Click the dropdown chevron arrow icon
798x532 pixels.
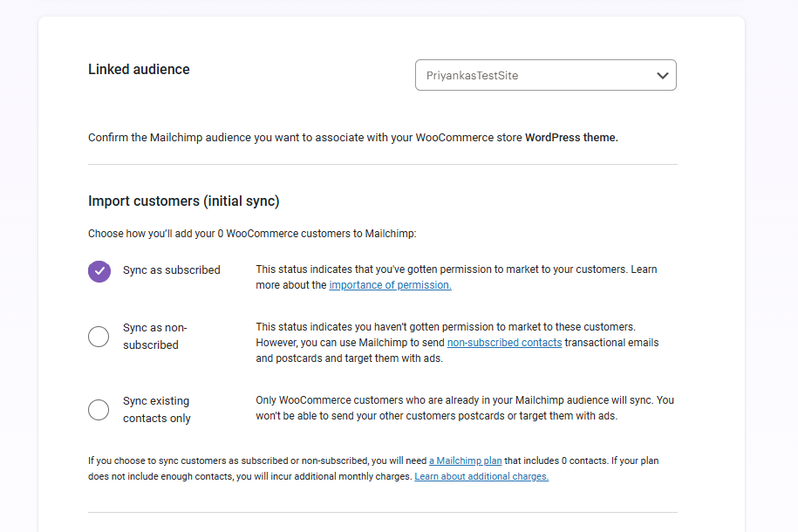point(662,76)
